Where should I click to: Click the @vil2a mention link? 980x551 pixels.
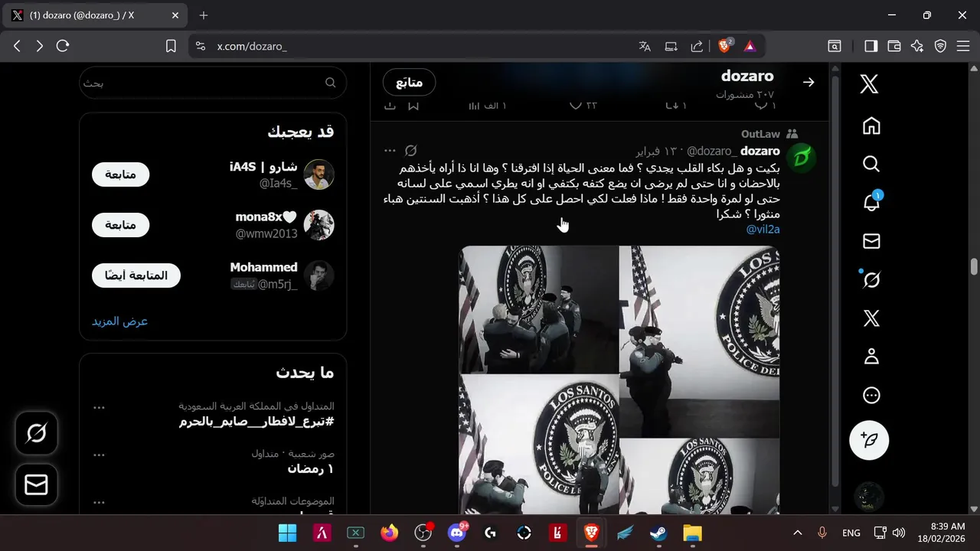[x=763, y=229]
